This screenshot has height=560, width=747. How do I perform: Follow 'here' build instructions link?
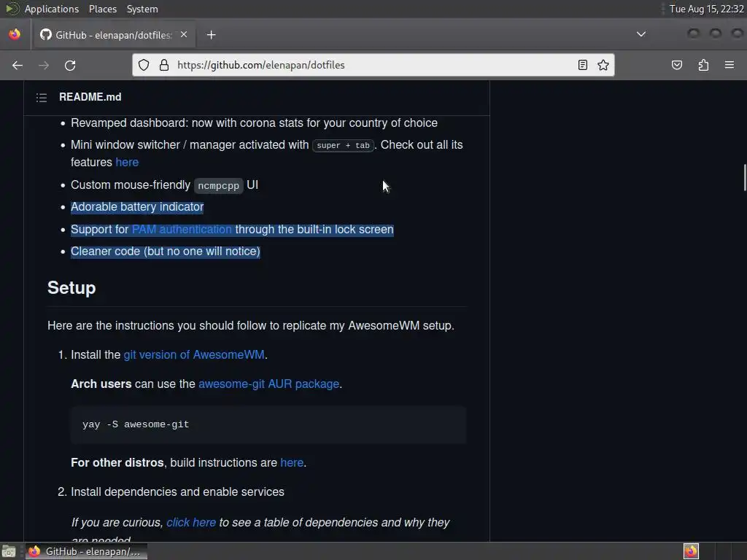point(292,463)
